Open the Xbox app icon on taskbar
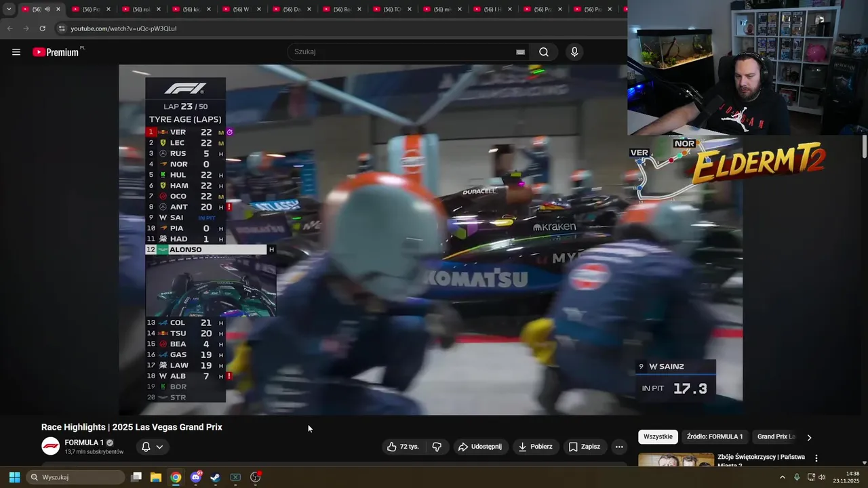 click(x=235, y=477)
